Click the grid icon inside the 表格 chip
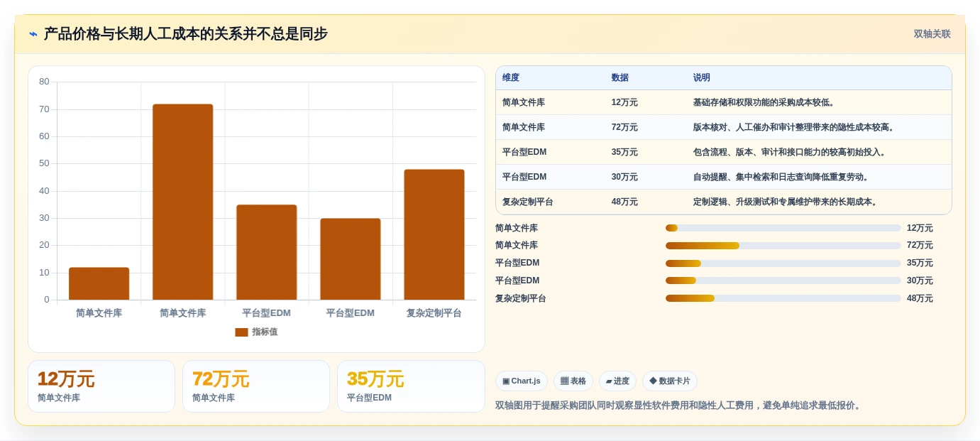The image size is (980, 441). tap(564, 381)
